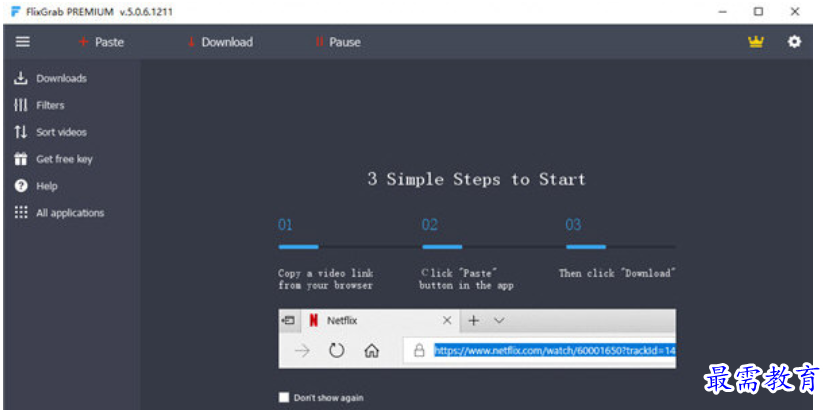Image resolution: width=828 pixels, height=410 pixels.
Task: Click the '3 Simple Steps to Start' heading
Action: (477, 179)
